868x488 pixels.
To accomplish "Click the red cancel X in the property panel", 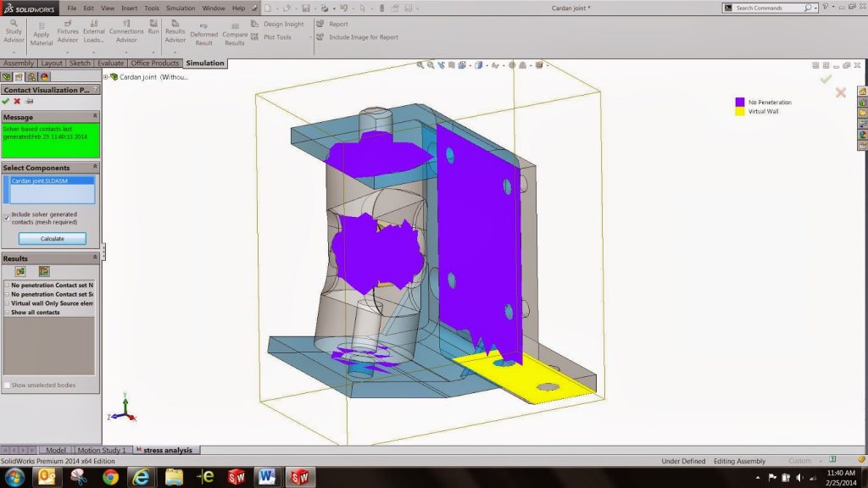I will (17, 101).
